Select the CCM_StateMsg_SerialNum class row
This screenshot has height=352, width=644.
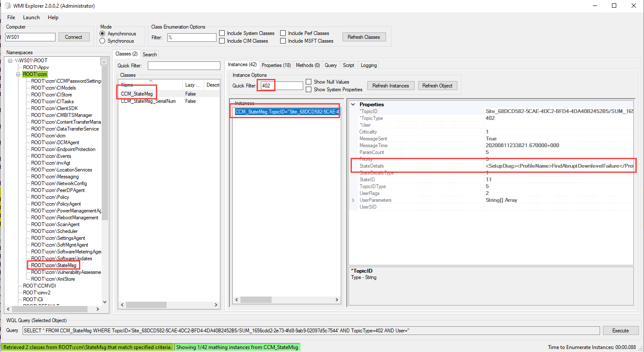pyautogui.click(x=169, y=101)
